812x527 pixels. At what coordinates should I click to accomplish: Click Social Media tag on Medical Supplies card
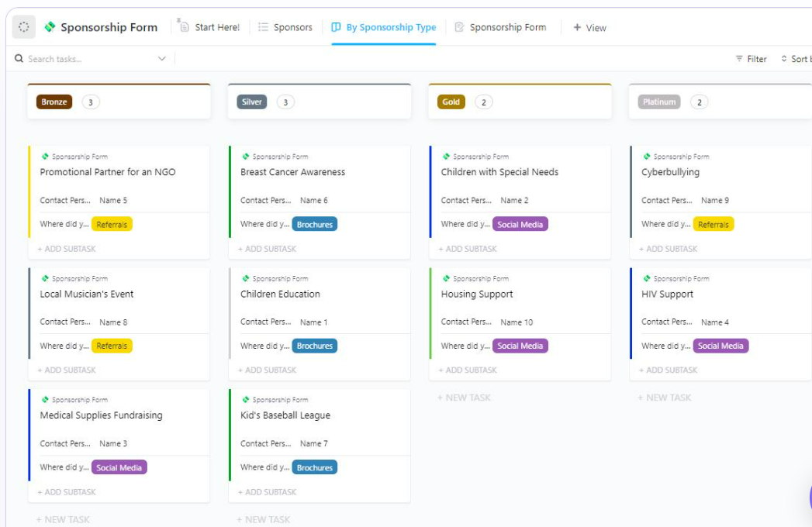[x=119, y=467]
